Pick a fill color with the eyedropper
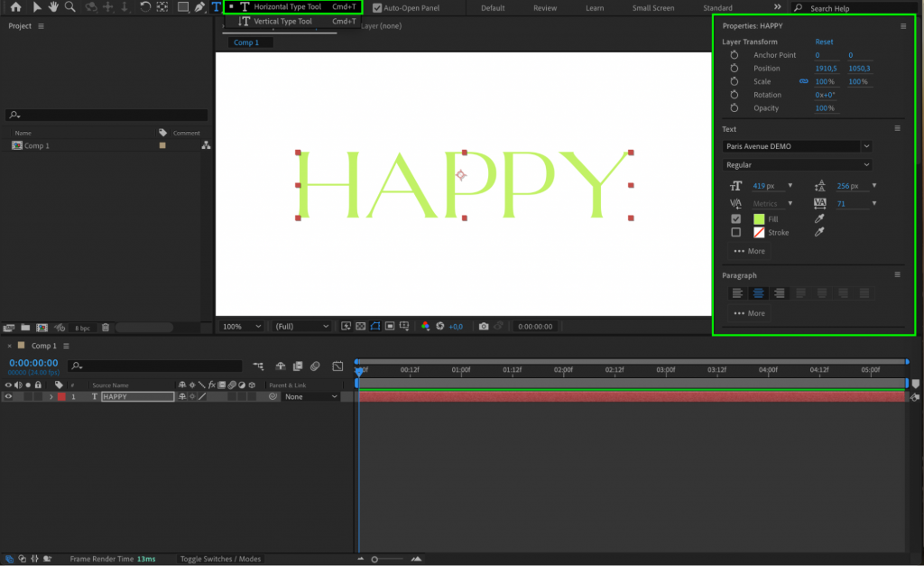 point(819,218)
